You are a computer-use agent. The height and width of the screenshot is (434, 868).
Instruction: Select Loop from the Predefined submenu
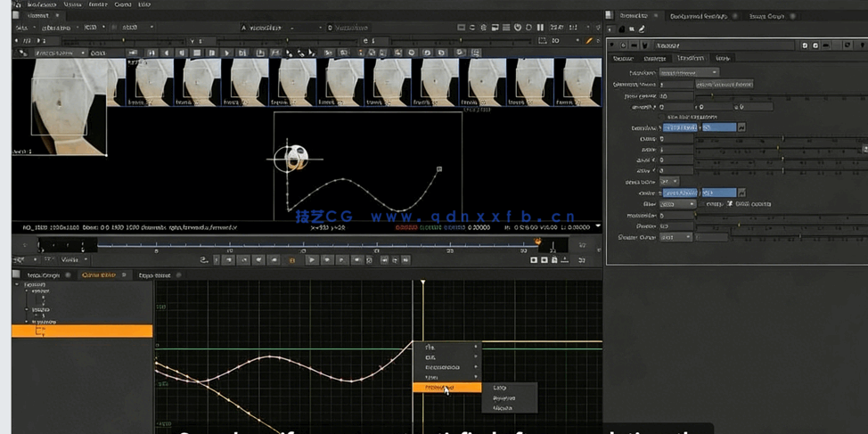tap(500, 388)
